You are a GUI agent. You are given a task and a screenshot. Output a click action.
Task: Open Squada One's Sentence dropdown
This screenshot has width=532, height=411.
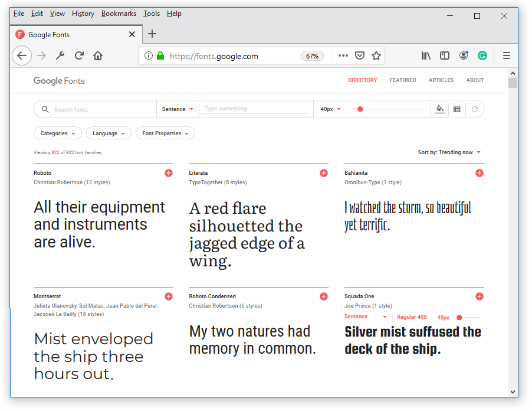pos(366,317)
